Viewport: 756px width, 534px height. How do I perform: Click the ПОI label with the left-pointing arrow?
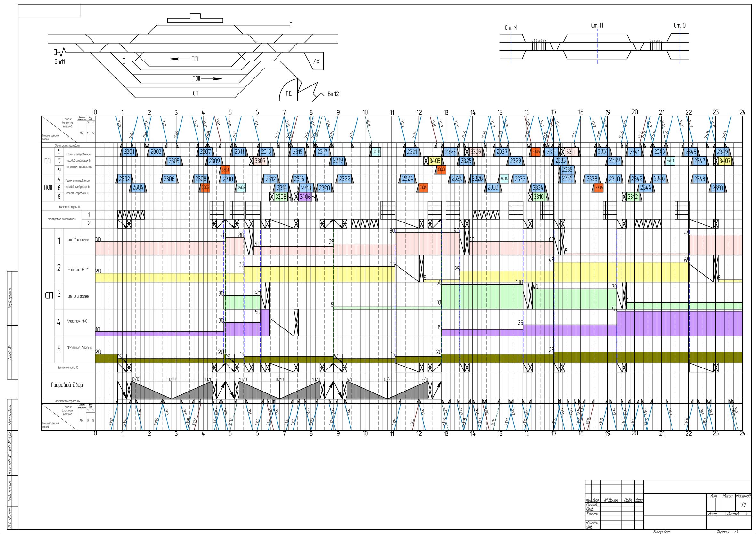(x=195, y=59)
